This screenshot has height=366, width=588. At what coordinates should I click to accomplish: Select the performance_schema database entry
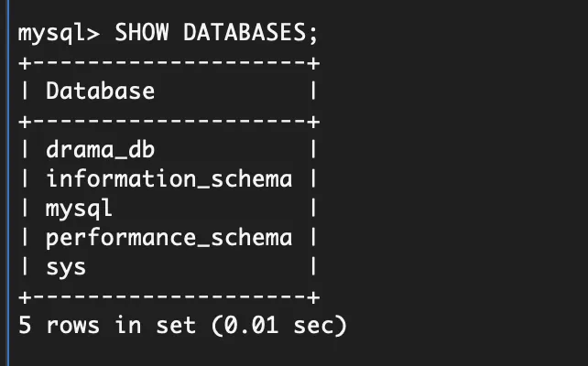point(169,238)
